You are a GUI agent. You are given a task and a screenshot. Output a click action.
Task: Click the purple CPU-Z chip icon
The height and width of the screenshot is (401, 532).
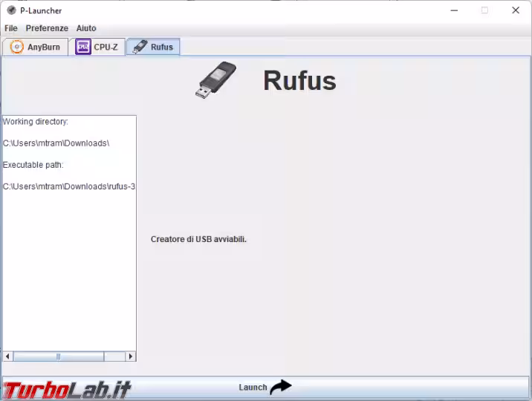(82, 47)
